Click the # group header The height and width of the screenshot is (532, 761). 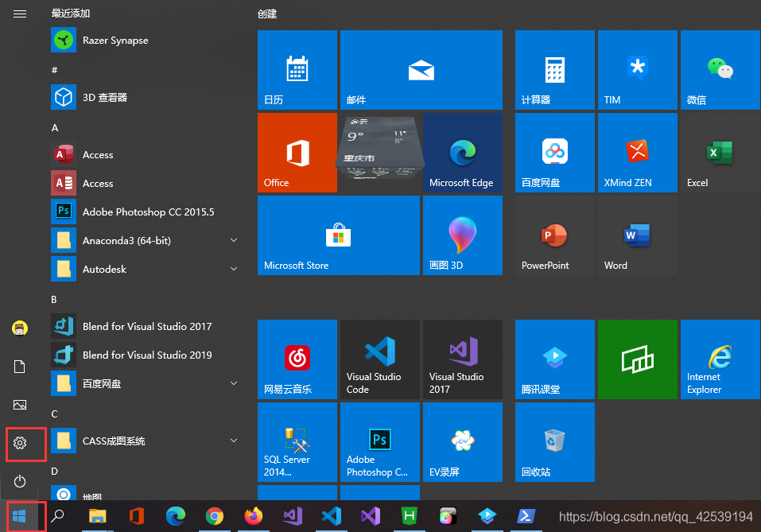[x=54, y=70]
